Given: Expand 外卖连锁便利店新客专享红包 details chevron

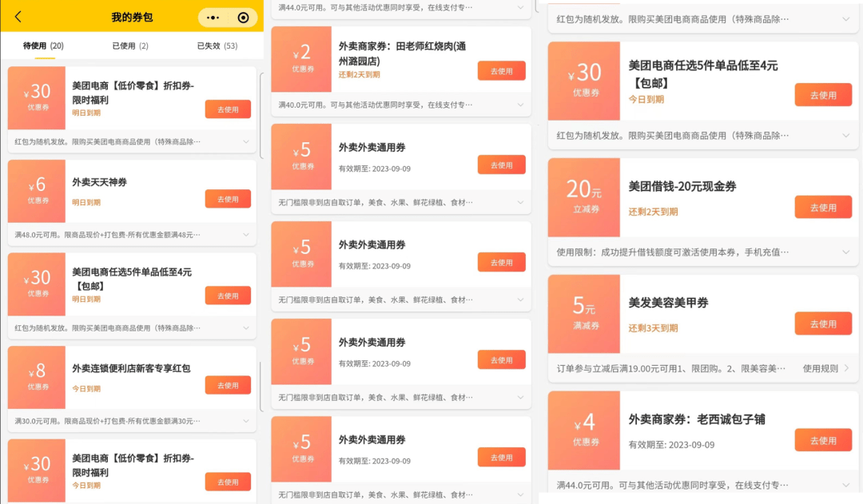Looking at the screenshot, I should coord(246,421).
